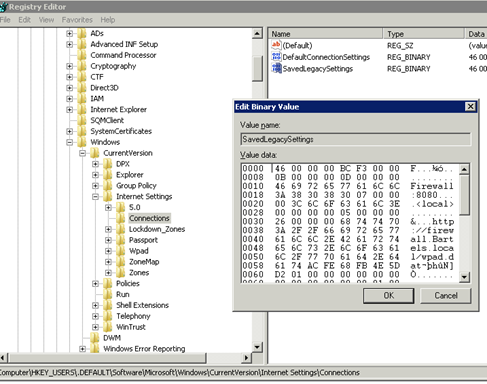Click the CurrentVersion folder icon
This screenshot has height=384, width=487.
(x=95, y=153)
